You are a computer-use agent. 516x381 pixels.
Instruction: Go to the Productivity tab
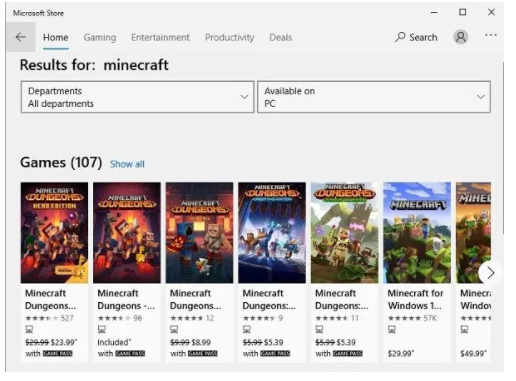click(x=229, y=37)
